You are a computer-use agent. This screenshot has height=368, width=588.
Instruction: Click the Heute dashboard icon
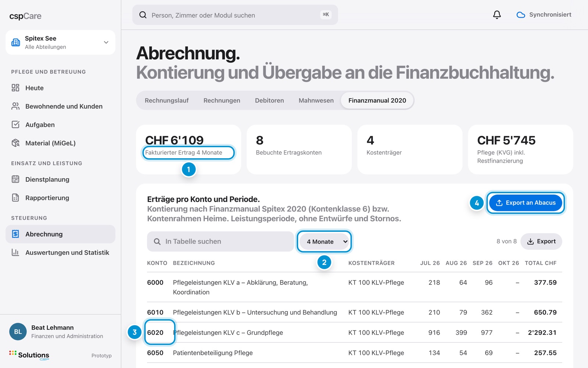15,88
